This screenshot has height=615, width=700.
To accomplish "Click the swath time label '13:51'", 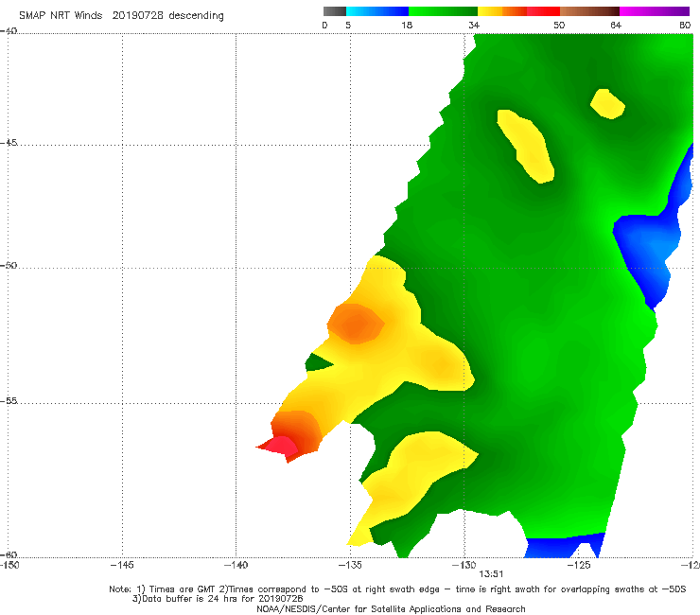I will point(491,574).
